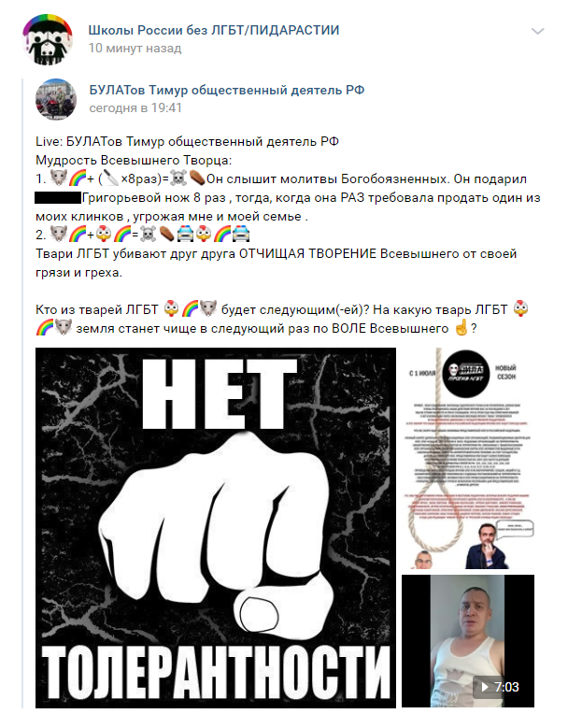Click the pointing finger emoji ending the text
The width and height of the screenshot is (568, 728).
click(461, 328)
